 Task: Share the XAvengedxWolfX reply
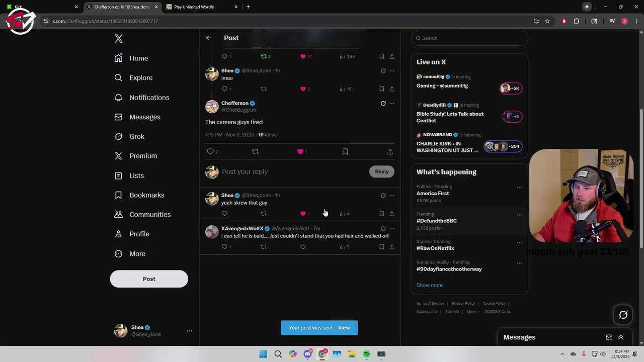(392, 247)
